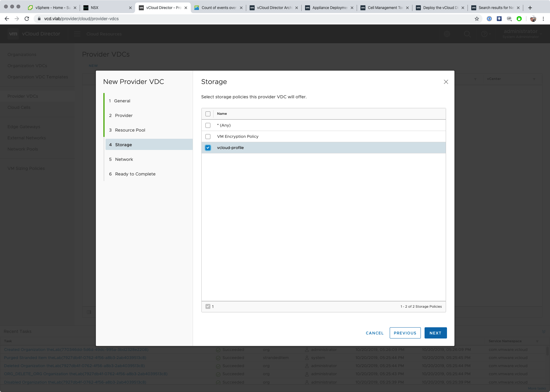Open the Chrome three-dot menu
This screenshot has width=550, height=392.
tap(543, 19)
